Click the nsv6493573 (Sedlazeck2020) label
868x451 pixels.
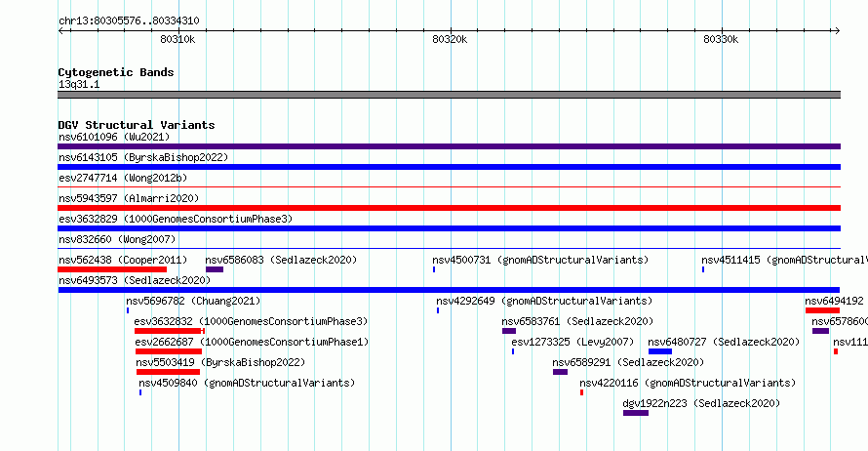(x=135, y=280)
